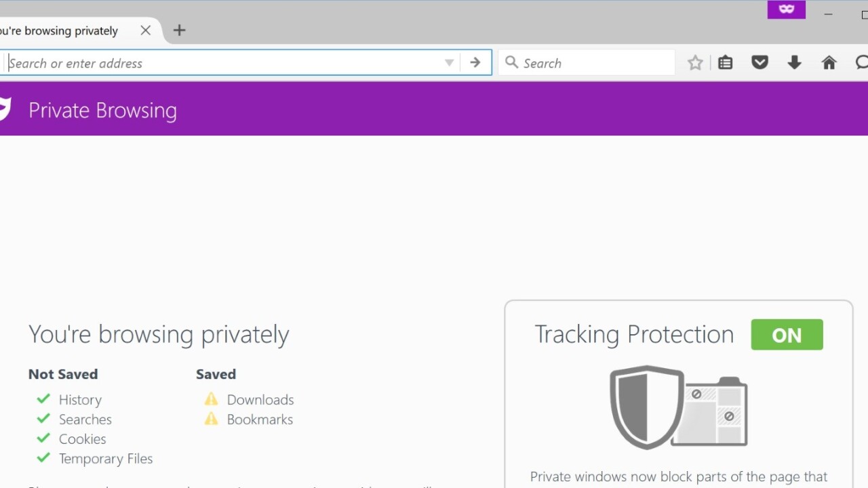Click the Pocket icon in toolbar
Image resolution: width=868 pixels, height=488 pixels.
coord(760,63)
